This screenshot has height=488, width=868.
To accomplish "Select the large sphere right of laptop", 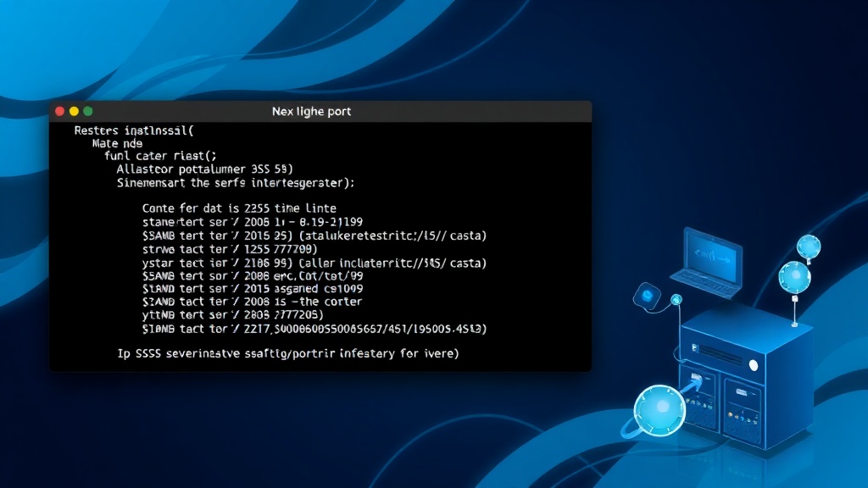I will [794, 277].
